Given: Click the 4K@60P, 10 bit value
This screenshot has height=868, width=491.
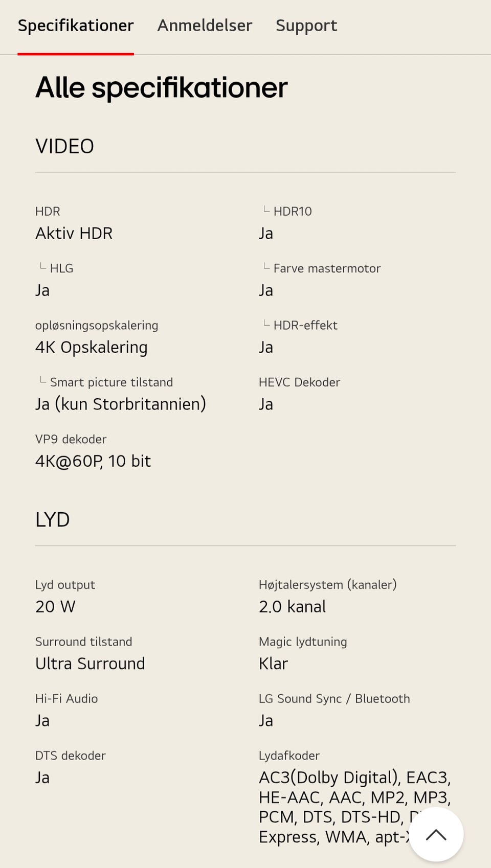Looking at the screenshot, I should click(93, 461).
